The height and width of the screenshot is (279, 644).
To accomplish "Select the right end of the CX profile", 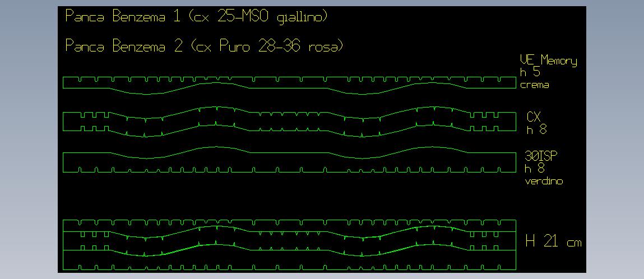I will click(x=515, y=121).
